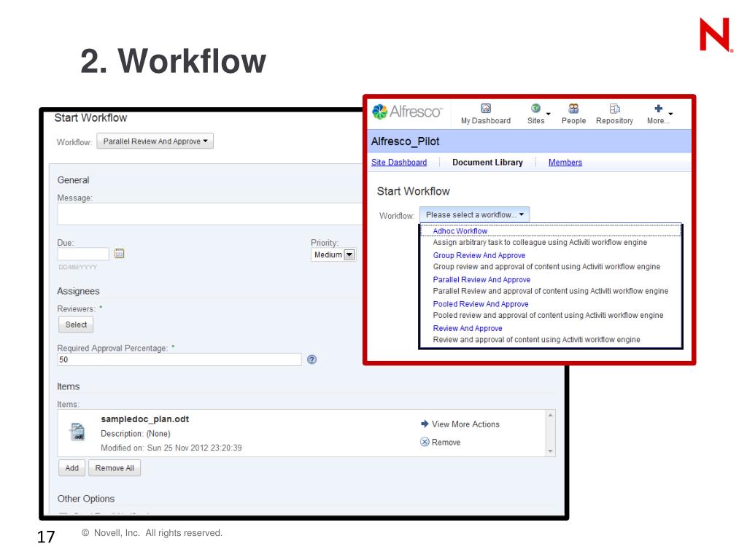Click 'Modified on: Sun 25 Nov 2012' text

coord(171,448)
